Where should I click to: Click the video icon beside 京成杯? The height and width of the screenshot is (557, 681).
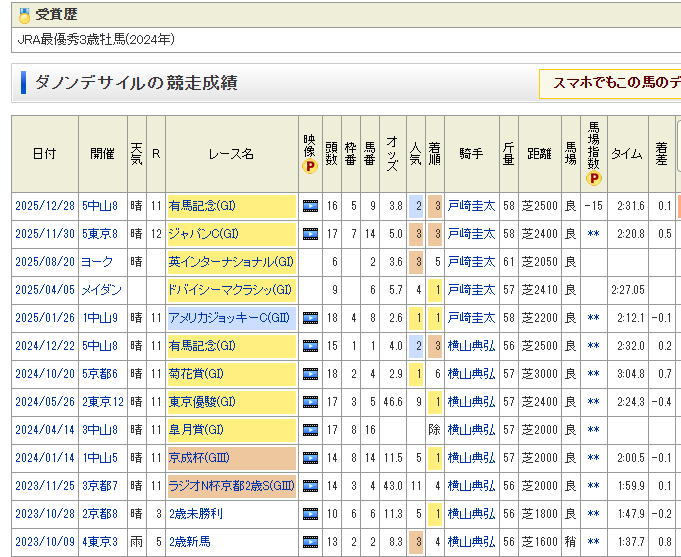coord(310,458)
